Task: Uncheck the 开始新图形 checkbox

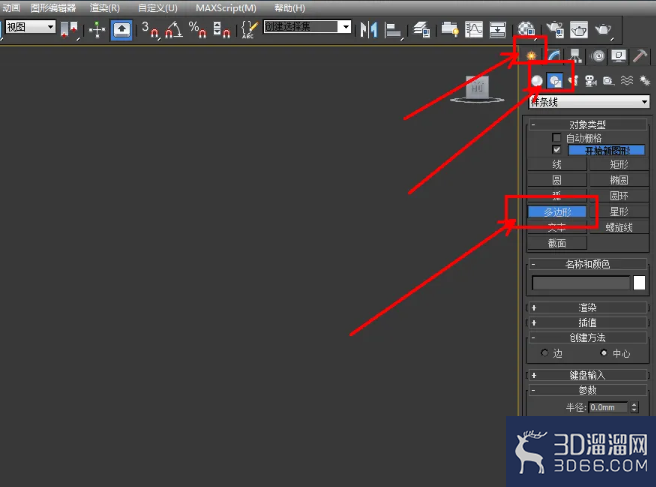Action: pyautogui.click(x=556, y=149)
